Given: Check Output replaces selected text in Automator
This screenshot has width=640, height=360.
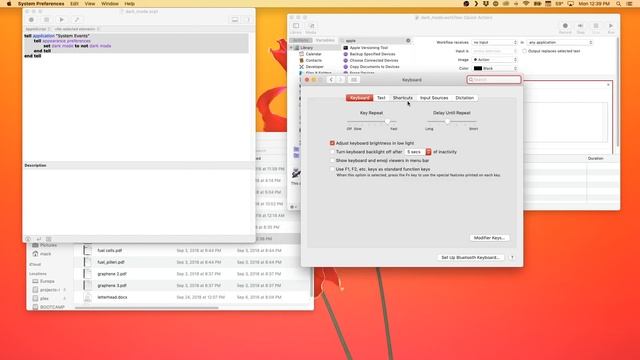Looking at the screenshot, I should (x=524, y=51).
